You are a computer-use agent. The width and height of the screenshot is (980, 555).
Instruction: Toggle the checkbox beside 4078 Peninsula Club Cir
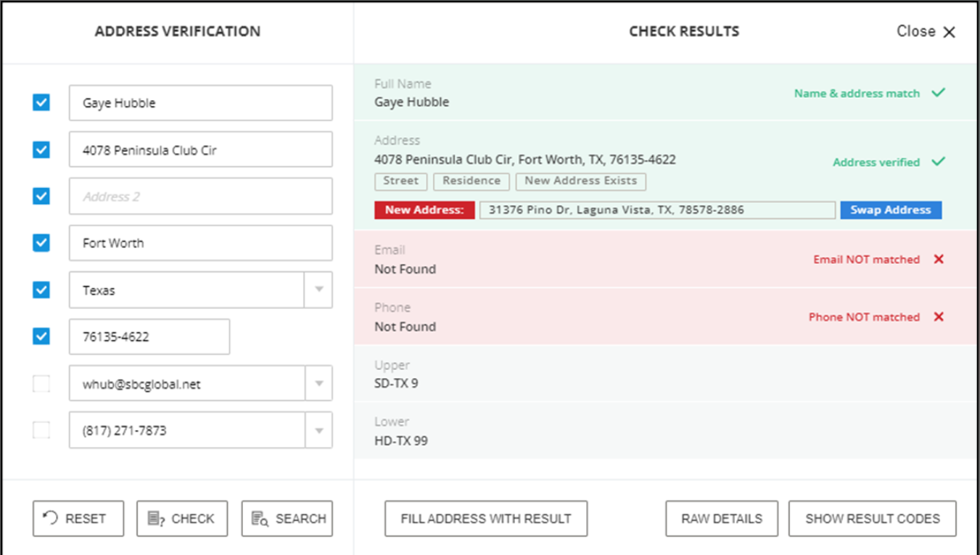tap(41, 150)
